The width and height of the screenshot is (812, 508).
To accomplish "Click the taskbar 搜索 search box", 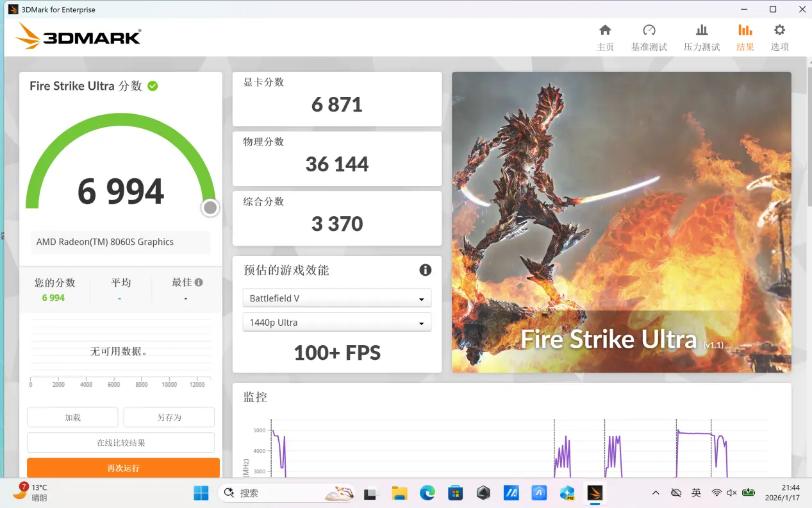I will (x=286, y=493).
